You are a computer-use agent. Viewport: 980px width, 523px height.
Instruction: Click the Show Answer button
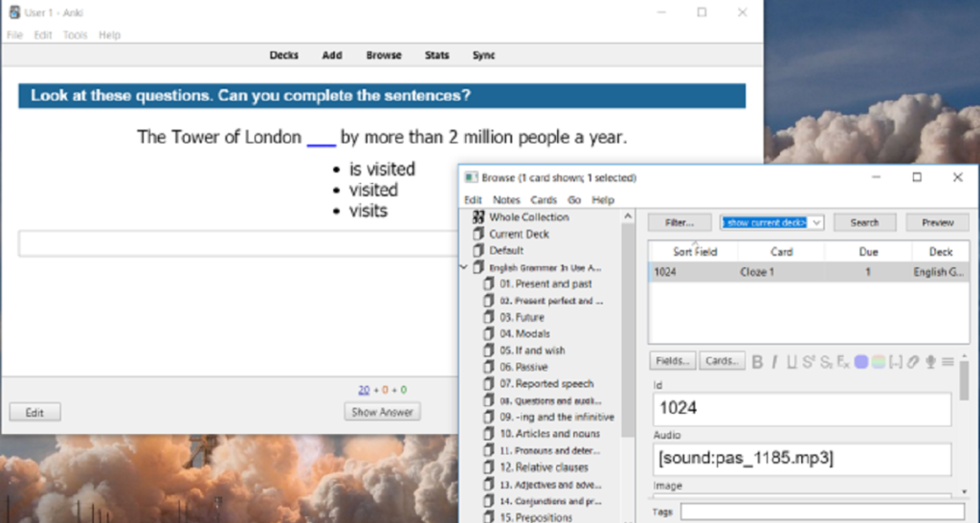[x=382, y=412]
